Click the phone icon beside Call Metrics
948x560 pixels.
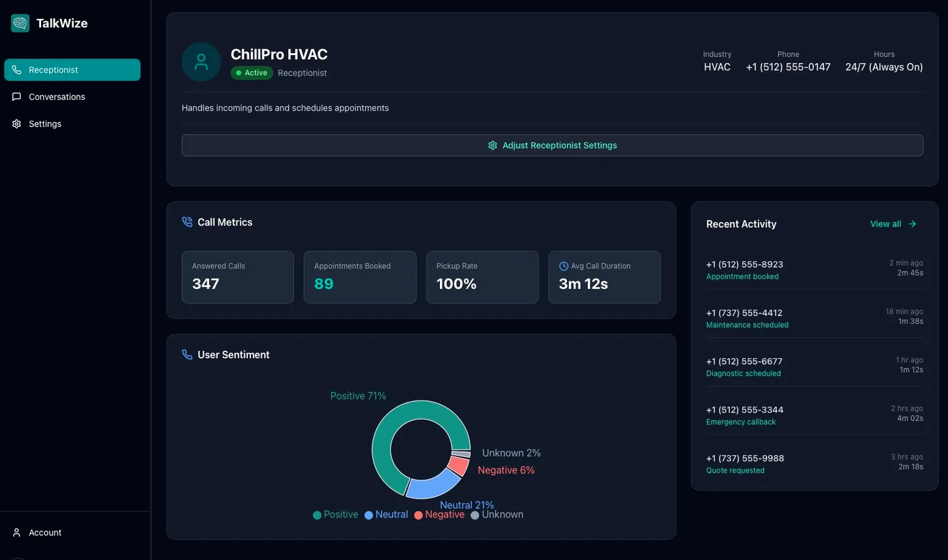(187, 222)
